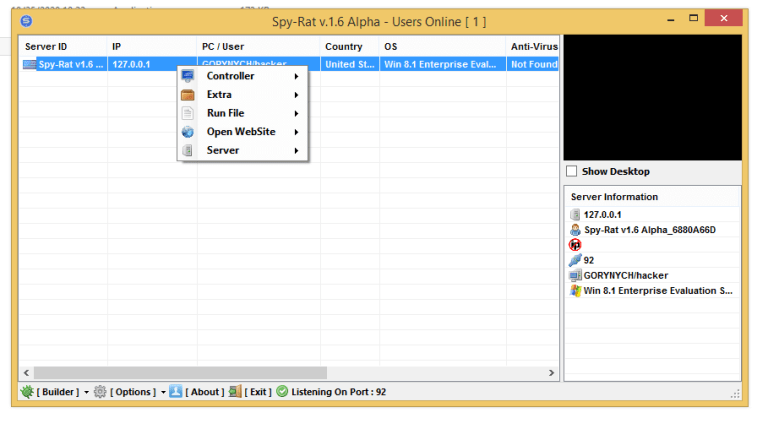
Task: Click the plug icon beside port 92
Action: pyautogui.click(x=575, y=260)
